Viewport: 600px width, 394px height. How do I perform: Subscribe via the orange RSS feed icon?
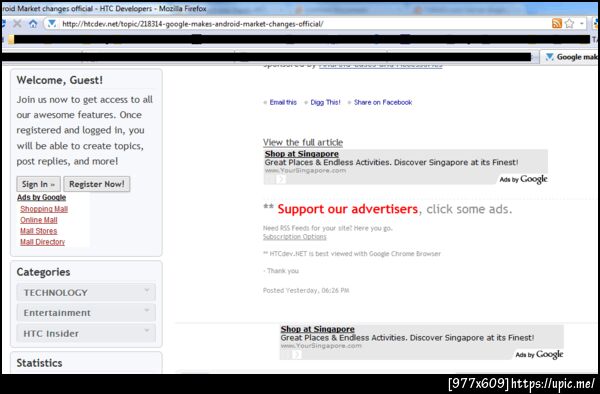coord(557,23)
